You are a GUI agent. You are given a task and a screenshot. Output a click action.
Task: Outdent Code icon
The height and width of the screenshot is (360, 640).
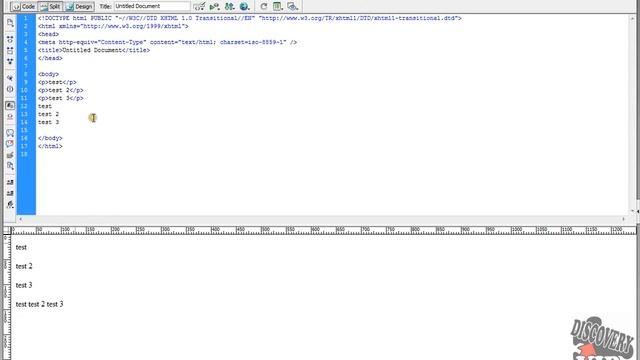10,193
